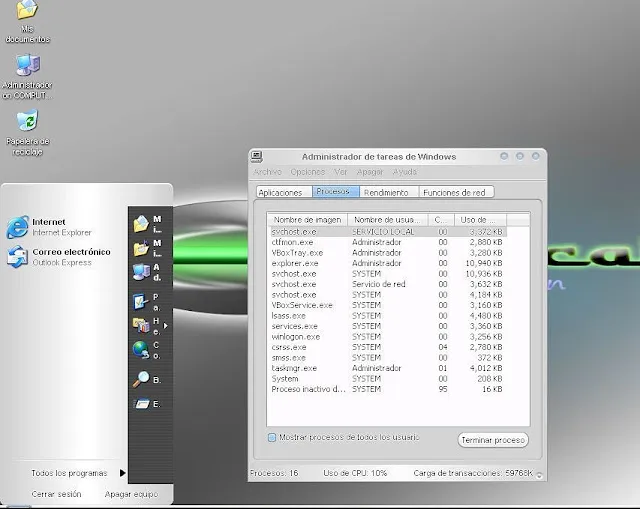The width and height of the screenshot is (640, 509).
Task: Click the '95' CPU value cell
Action: [x=443, y=389]
